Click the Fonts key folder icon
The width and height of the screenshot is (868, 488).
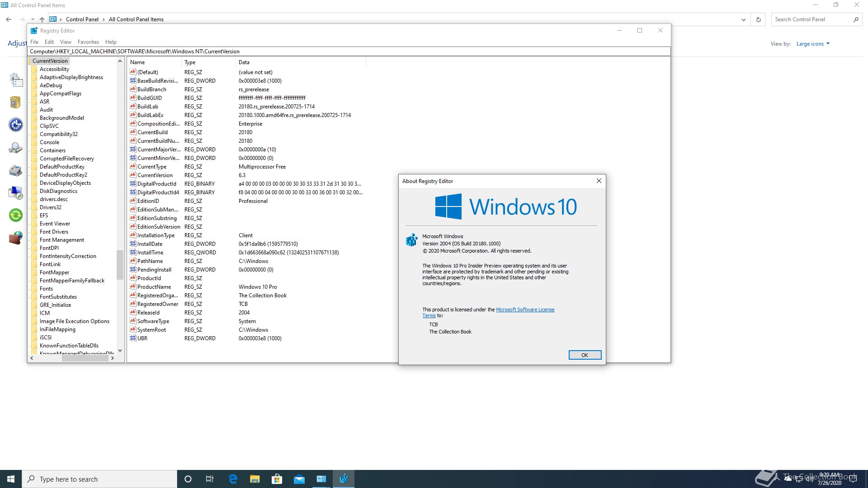click(34, 289)
